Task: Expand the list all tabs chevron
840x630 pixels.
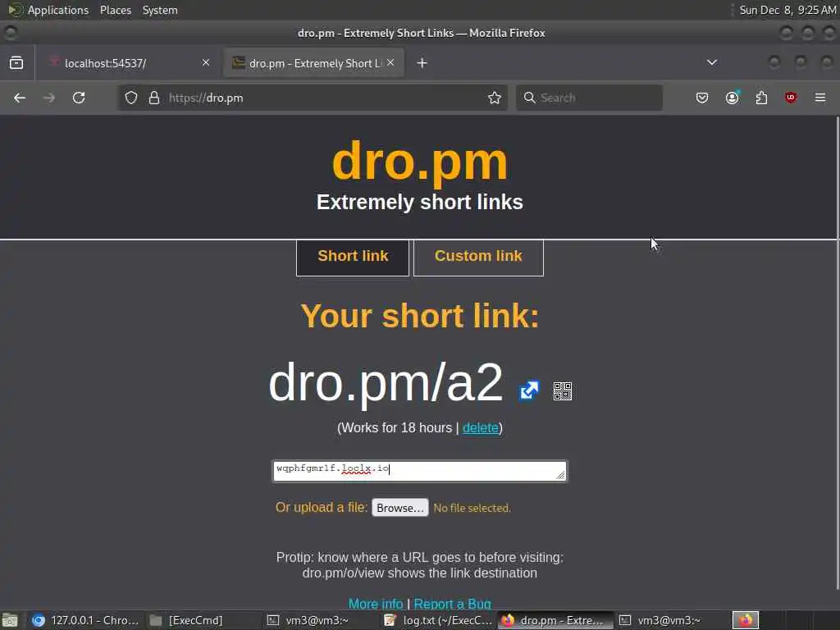Action: tap(712, 62)
